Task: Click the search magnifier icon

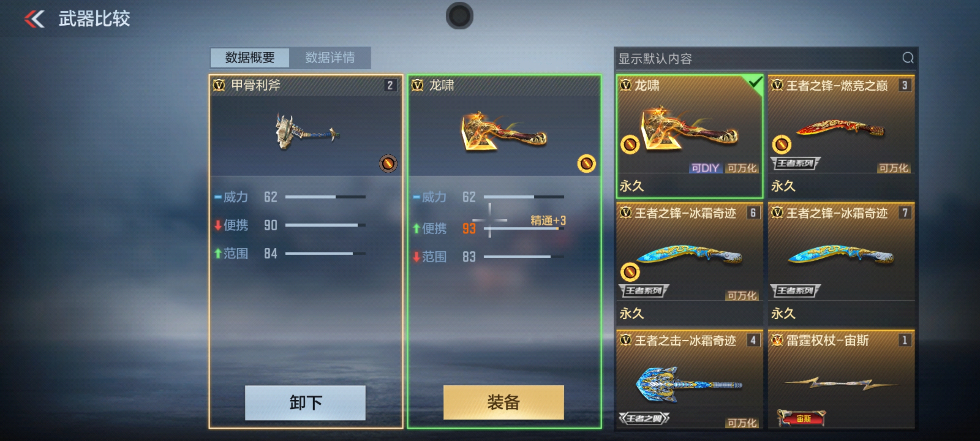Action: (907, 58)
